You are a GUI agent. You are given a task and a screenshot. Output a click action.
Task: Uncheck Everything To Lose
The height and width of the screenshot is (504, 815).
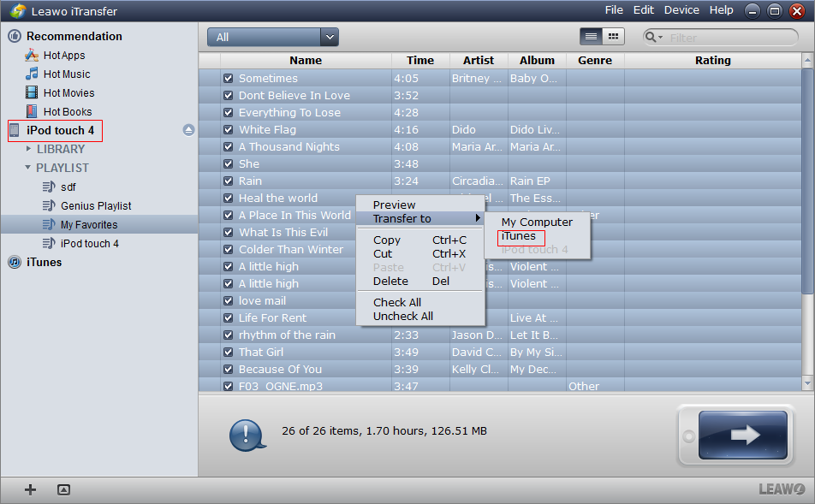228,112
